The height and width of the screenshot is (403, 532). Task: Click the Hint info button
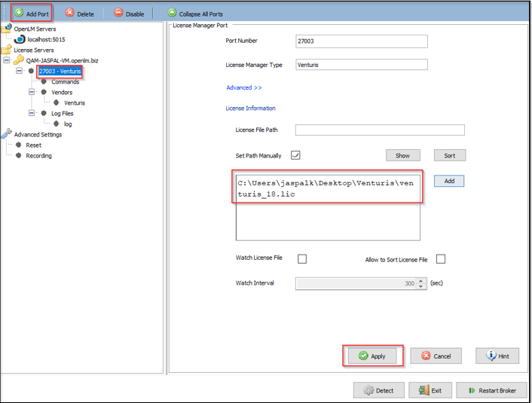[x=492, y=356]
